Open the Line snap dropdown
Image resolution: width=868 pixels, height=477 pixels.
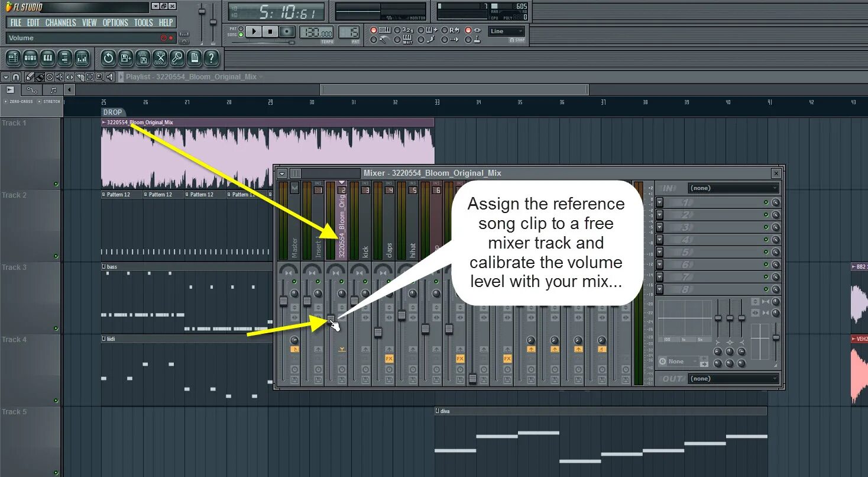click(x=506, y=31)
